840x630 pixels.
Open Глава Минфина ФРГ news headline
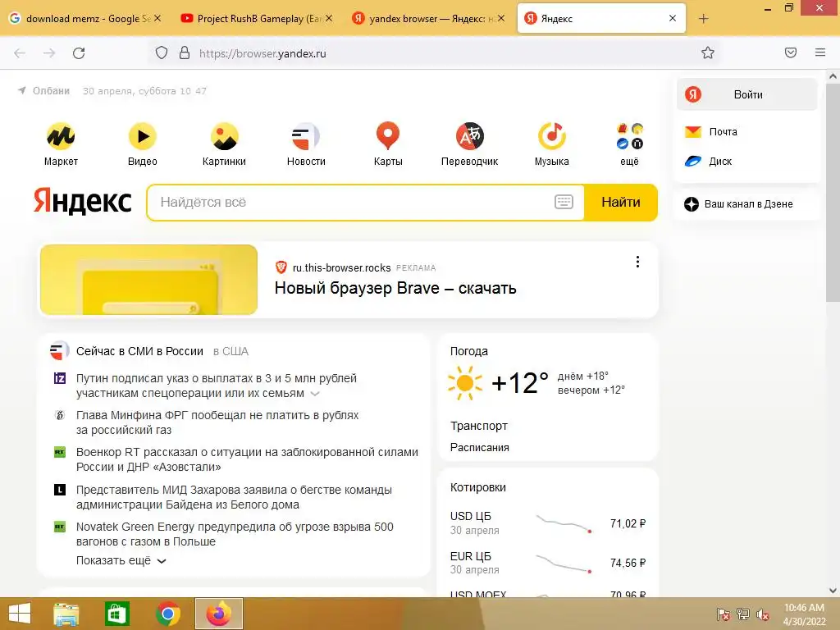click(217, 422)
